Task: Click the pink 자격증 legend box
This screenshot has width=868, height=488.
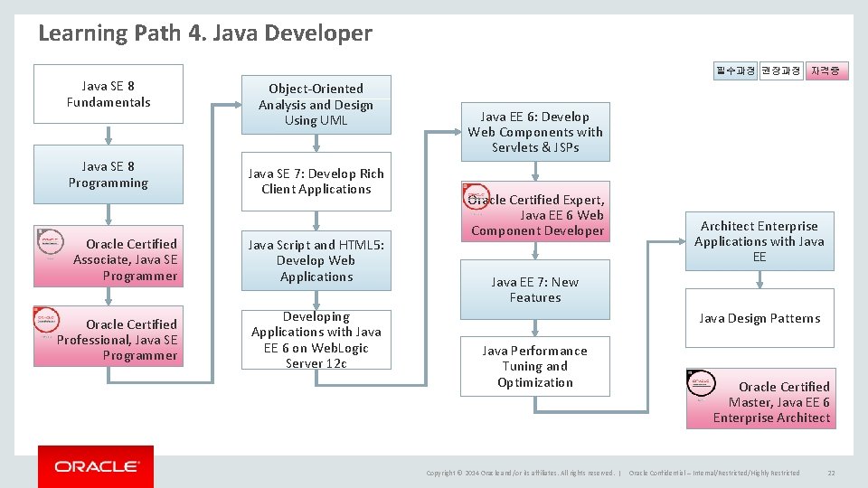Action: pyautogui.click(x=827, y=70)
